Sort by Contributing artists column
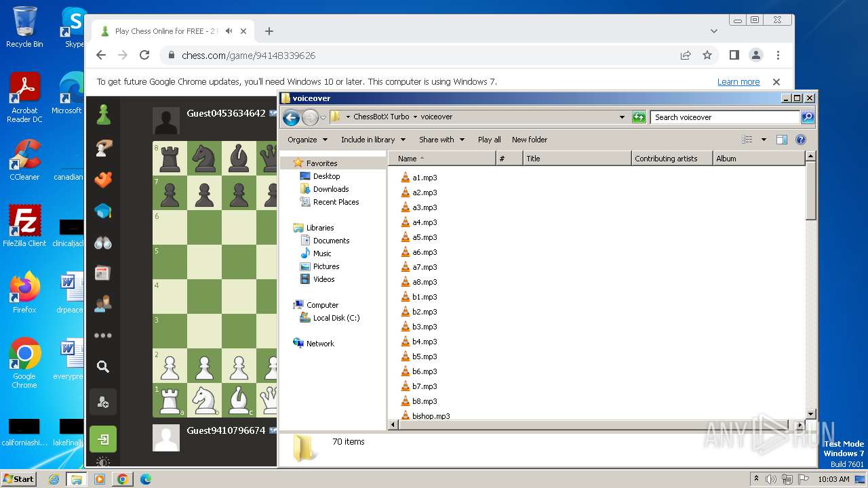This screenshot has height=488, width=868. coord(672,159)
